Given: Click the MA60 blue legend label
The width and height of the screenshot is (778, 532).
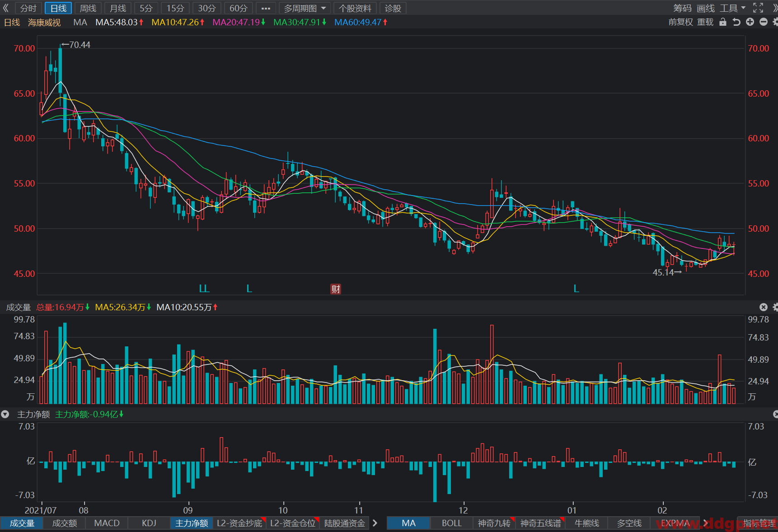Looking at the screenshot, I should coord(361,22).
